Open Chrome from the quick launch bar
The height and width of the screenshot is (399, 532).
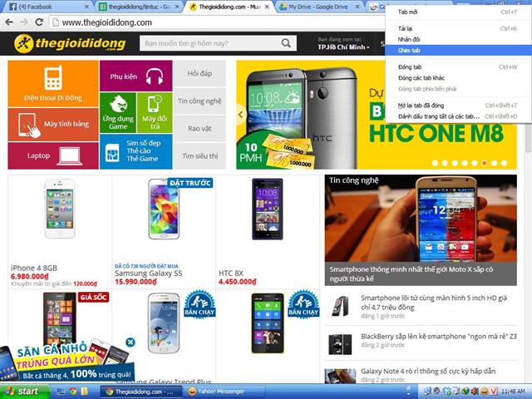(x=72, y=392)
